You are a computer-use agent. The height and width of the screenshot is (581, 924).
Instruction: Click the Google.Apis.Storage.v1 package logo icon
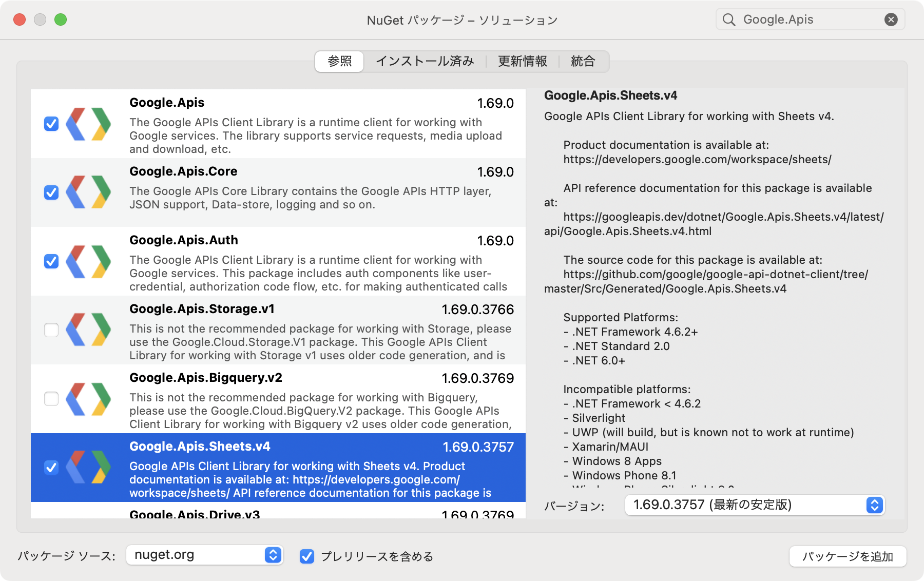(88, 330)
